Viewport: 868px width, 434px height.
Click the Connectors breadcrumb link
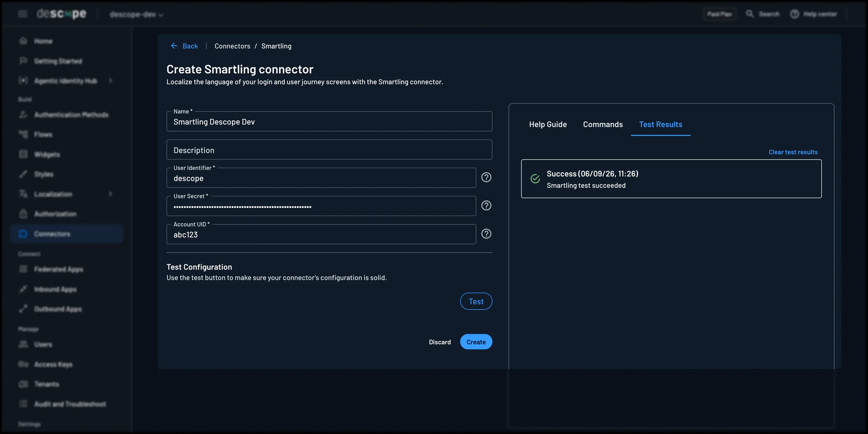(x=232, y=46)
